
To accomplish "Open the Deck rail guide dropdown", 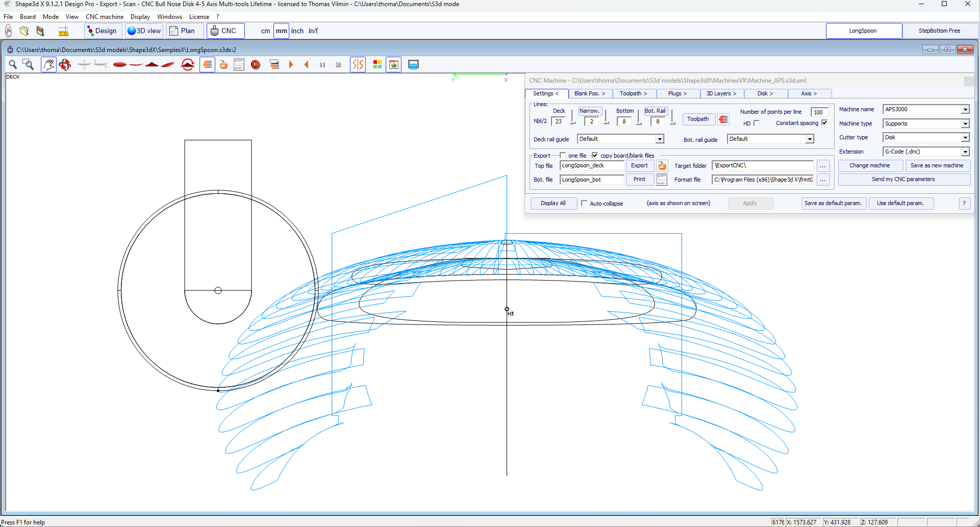I will [659, 139].
